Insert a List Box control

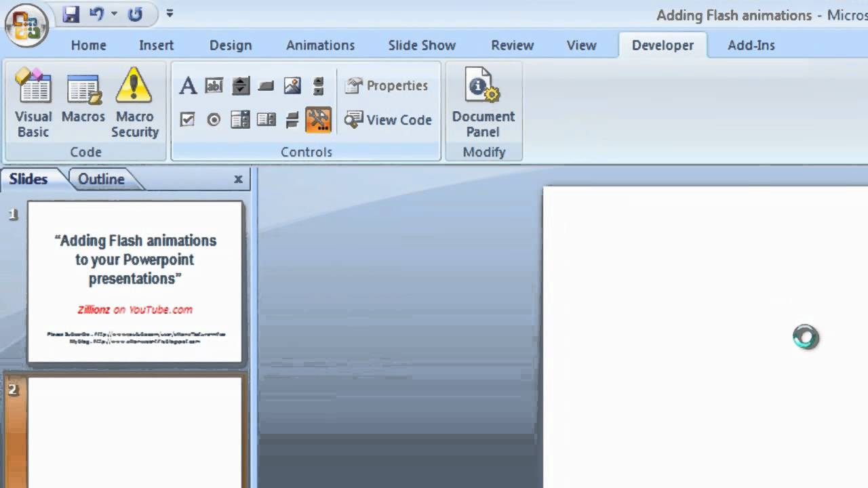(x=266, y=120)
